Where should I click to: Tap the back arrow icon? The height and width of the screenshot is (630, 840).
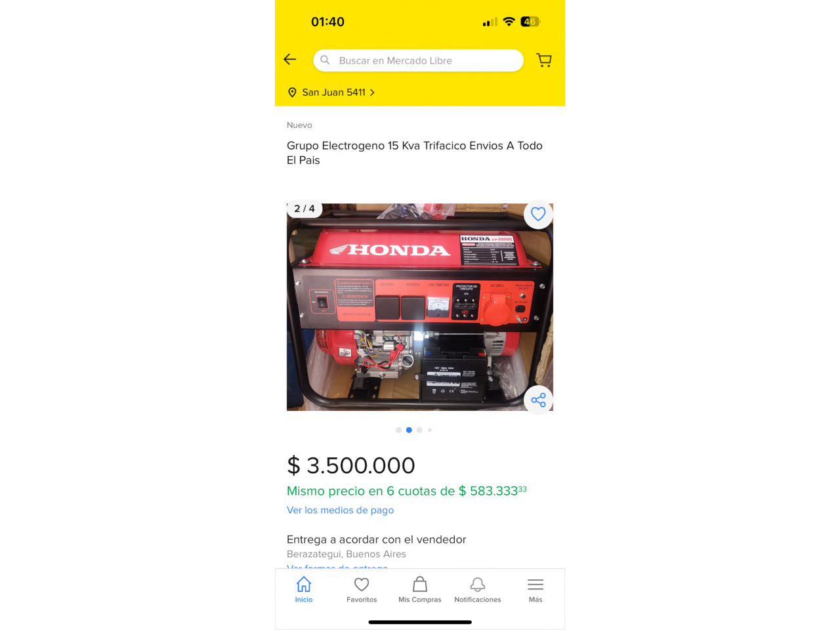point(289,60)
